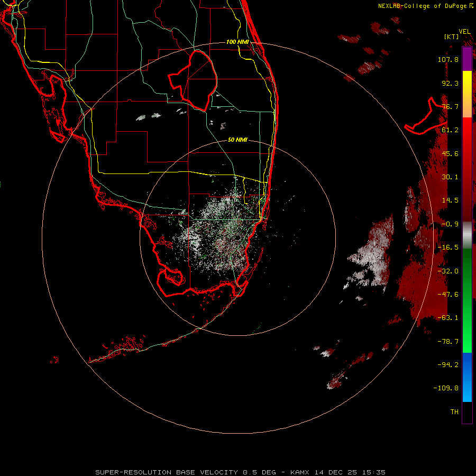Click the 107.8 velocity scale value

(x=448, y=59)
